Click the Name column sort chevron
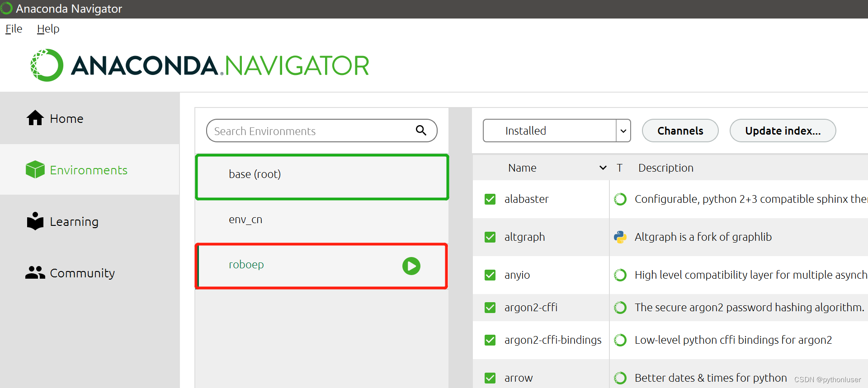Image resolution: width=868 pixels, height=388 pixels. pos(603,168)
